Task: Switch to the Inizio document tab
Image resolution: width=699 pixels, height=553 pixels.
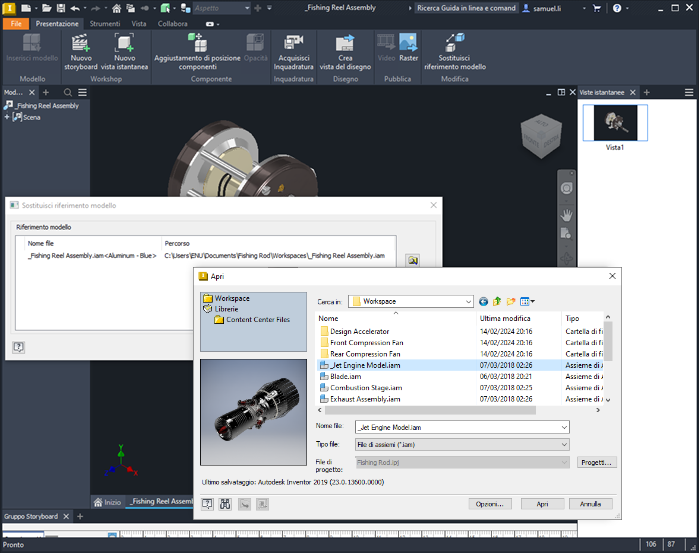Action: pyautogui.click(x=107, y=502)
